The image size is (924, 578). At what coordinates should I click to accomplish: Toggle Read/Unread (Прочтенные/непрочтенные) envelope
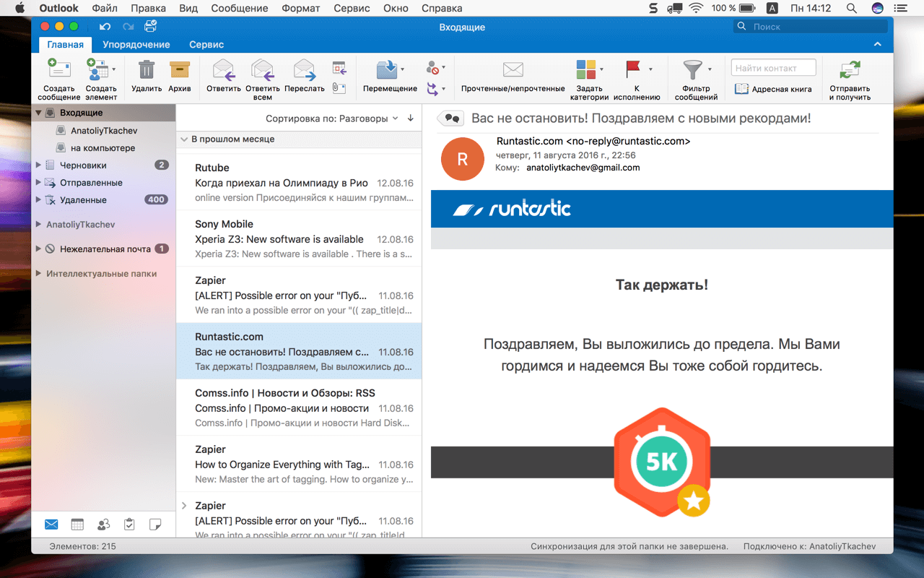coord(513,69)
